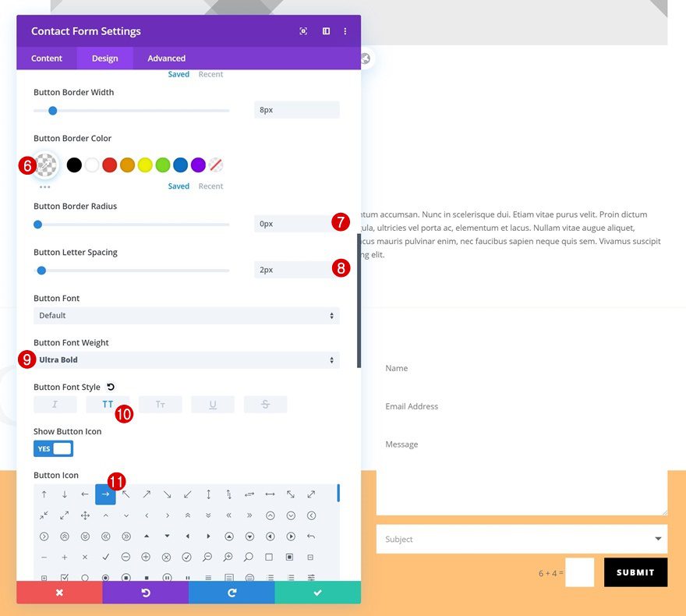Open the Button Font dropdown
The height and width of the screenshot is (616, 686).
pos(185,315)
